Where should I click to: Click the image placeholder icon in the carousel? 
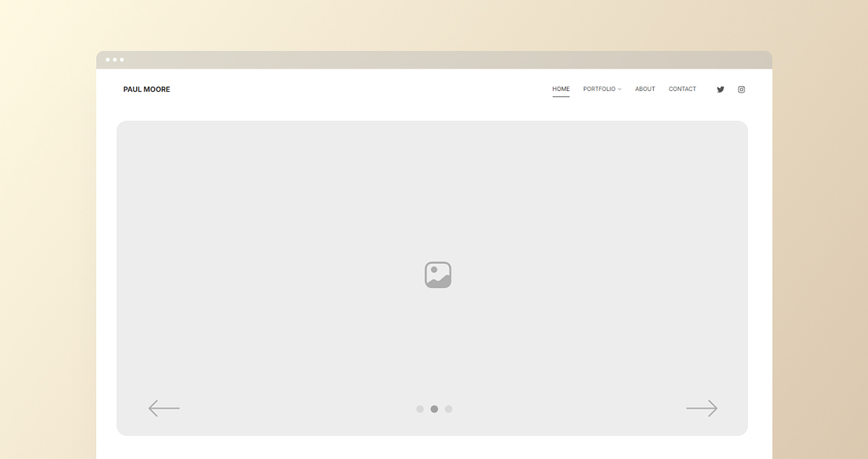[437, 275]
